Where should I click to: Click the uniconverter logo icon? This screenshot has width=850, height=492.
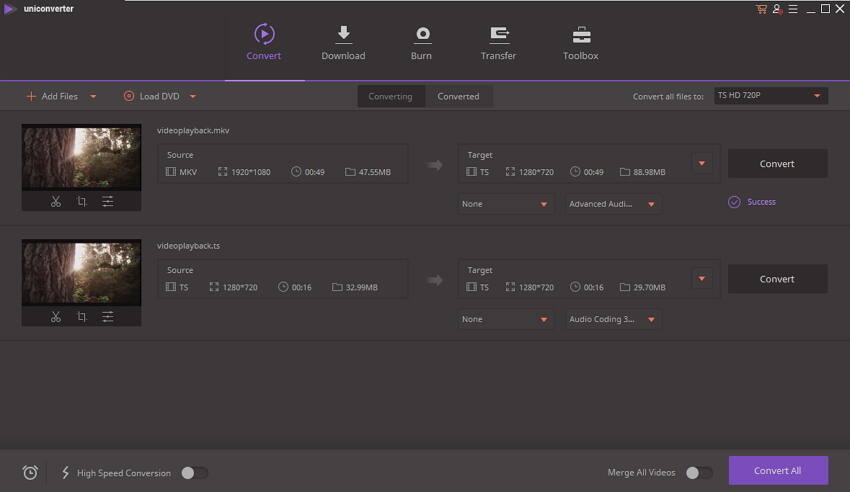10,9
